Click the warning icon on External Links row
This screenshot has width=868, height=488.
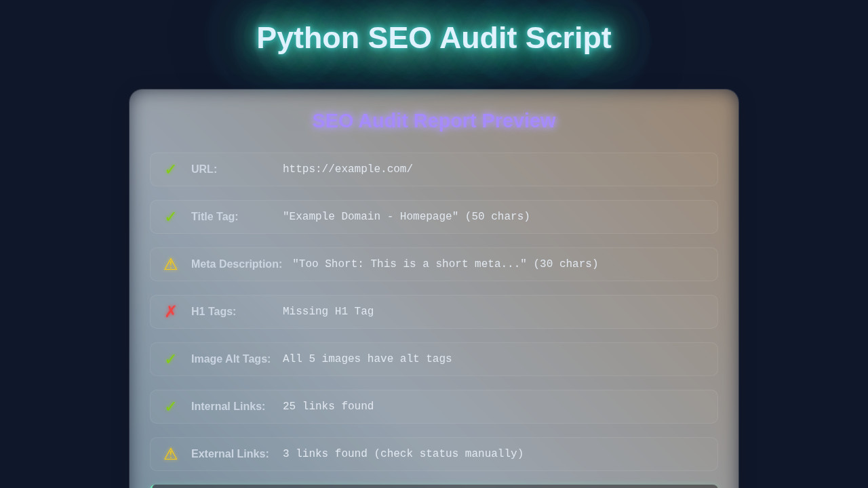(x=171, y=454)
